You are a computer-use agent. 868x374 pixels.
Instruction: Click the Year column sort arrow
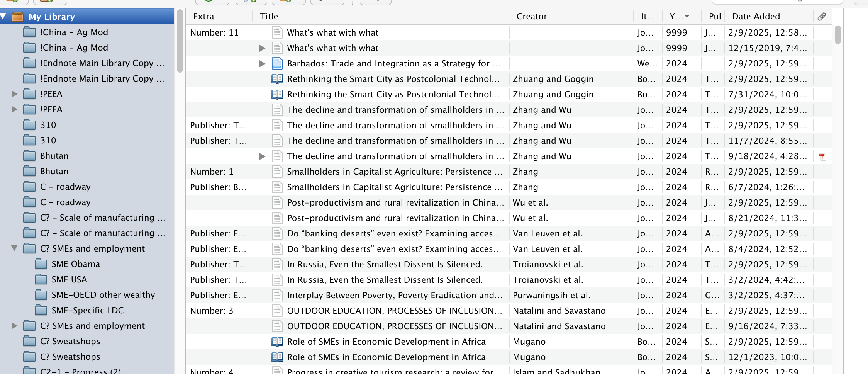(687, 16)
